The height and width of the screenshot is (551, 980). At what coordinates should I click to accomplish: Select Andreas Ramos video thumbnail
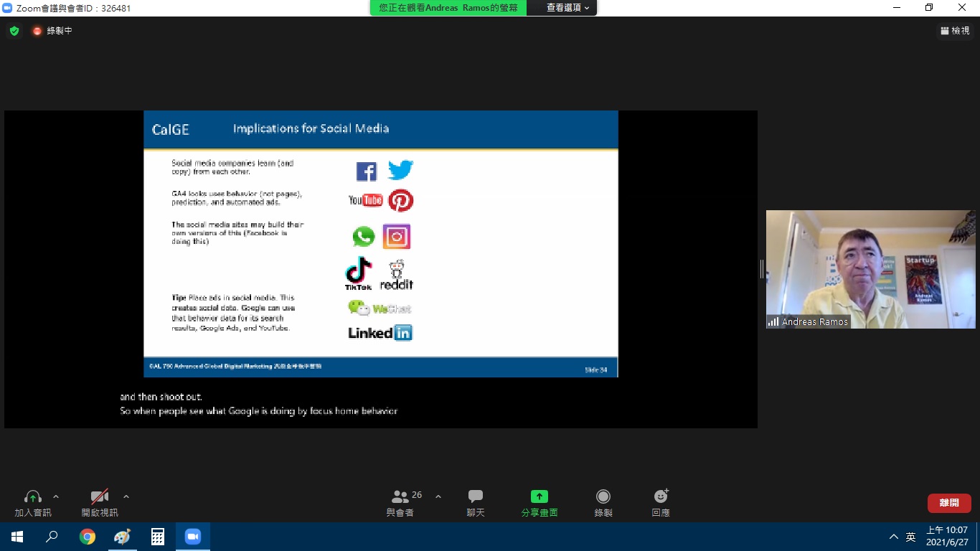(870, 269)
